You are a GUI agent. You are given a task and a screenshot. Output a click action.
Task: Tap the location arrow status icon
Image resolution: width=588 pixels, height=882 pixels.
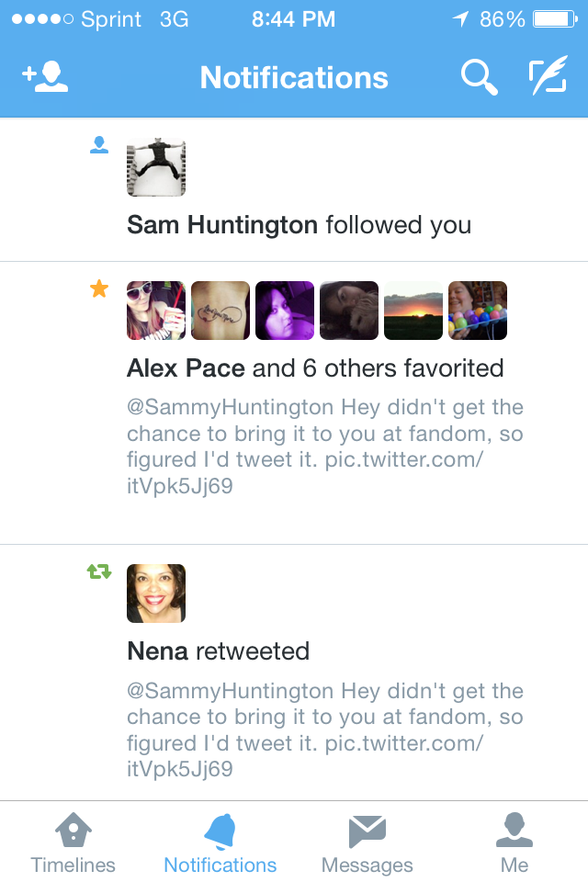point(460,19)
